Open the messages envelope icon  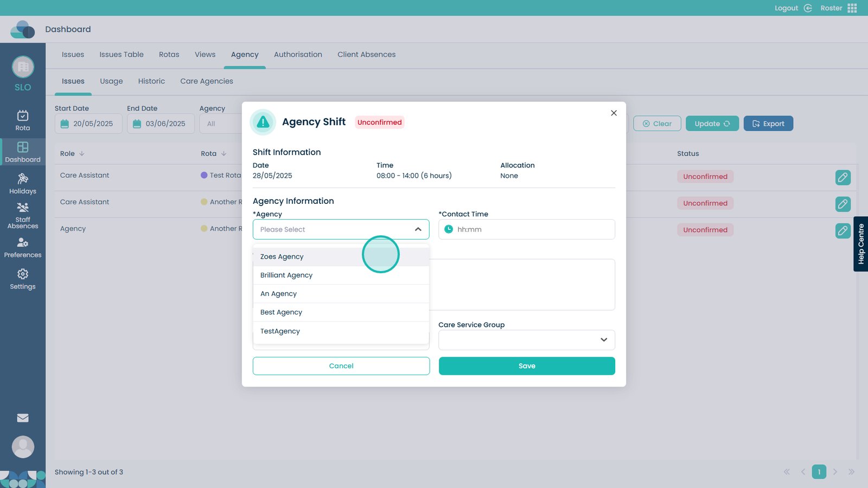click(23, 418)
